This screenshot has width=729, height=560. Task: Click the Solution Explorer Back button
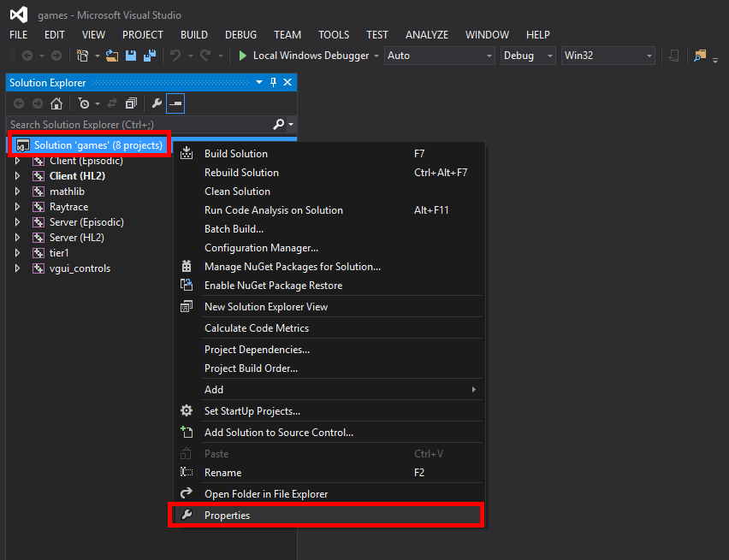pyautogui.click(x=19, y=103)
